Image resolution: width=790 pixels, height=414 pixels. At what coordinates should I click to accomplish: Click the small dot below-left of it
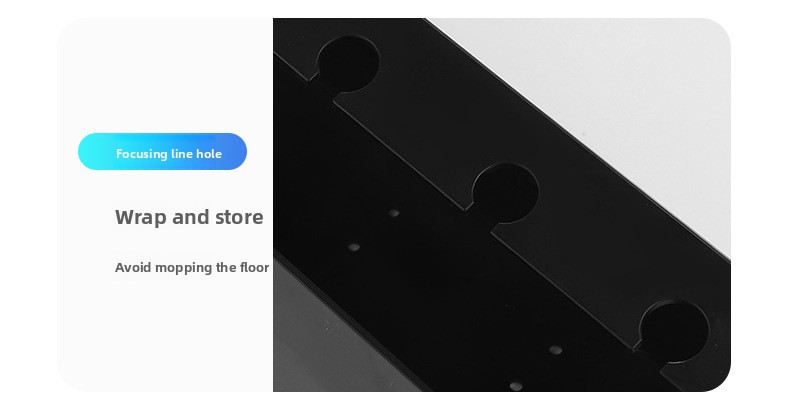click(x=354, y=247)
